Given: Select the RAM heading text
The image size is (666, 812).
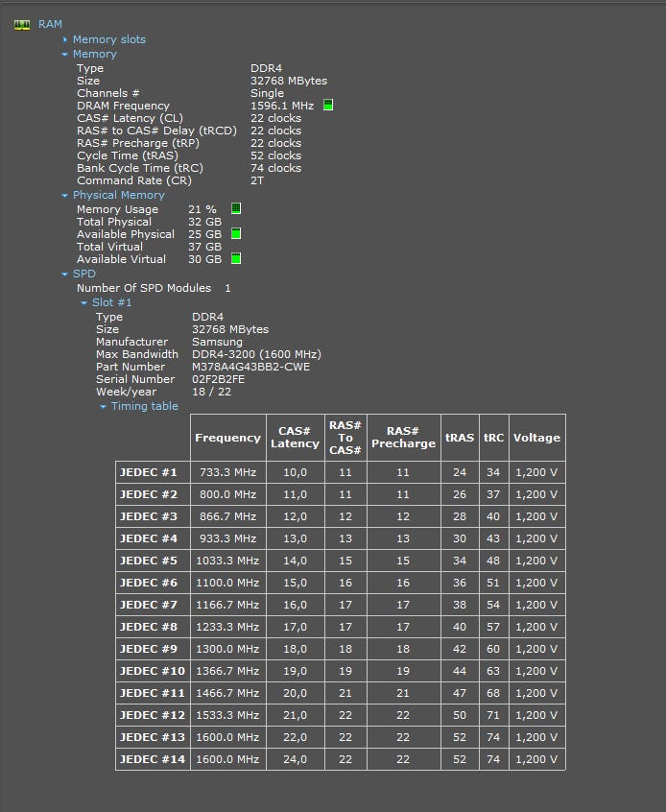Looking at the screenshot, I should click(50, 24).
